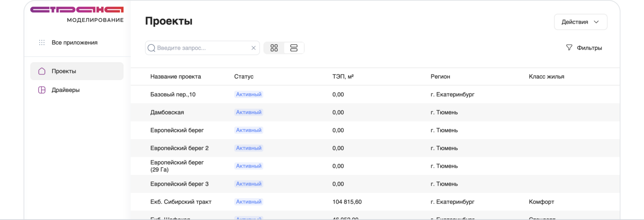This screenshot has width=644, height=220.
Task: Clear the search field with X icon
Action: click(253, 48)
